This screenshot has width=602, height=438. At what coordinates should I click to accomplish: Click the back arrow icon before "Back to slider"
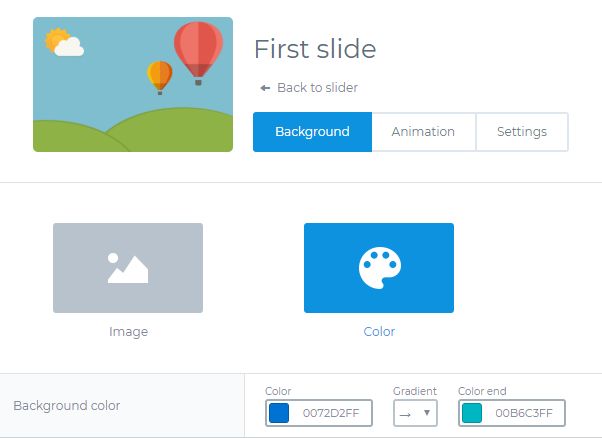tap(265, 88)
